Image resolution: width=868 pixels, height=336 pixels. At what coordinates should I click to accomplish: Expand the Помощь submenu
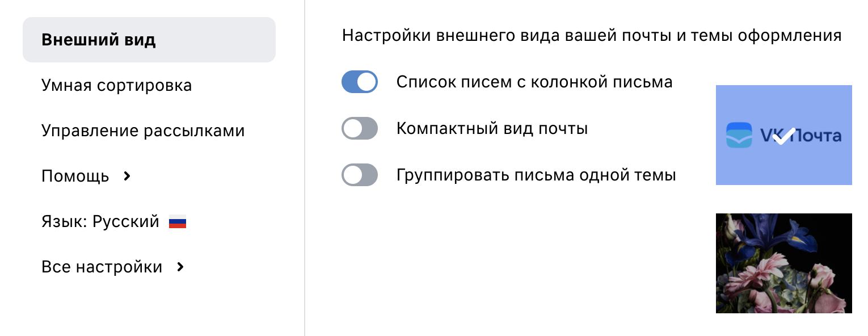click(87, 177)
